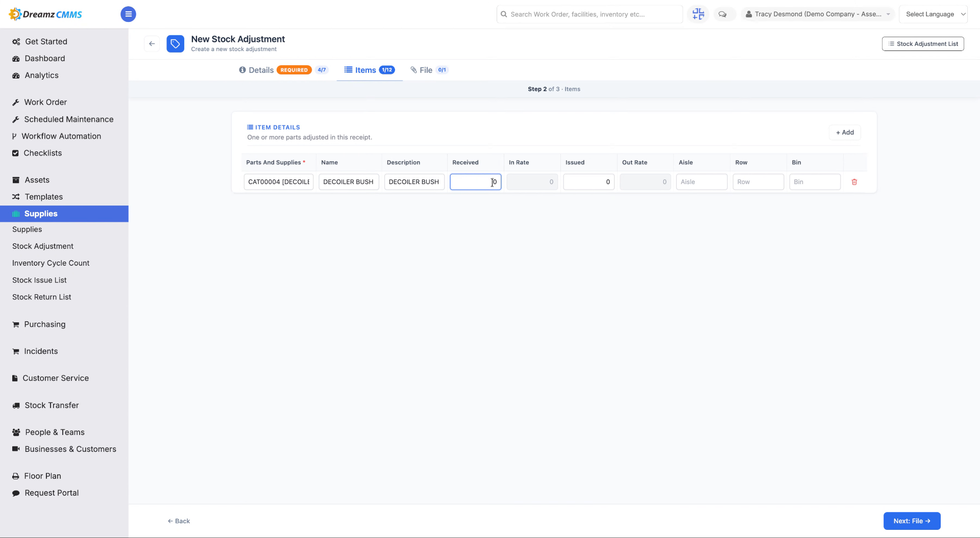The height and width of the screenshot is (538, 980).
Task: Click the fullscreen collapse icon in header
Action: [698, 14]
